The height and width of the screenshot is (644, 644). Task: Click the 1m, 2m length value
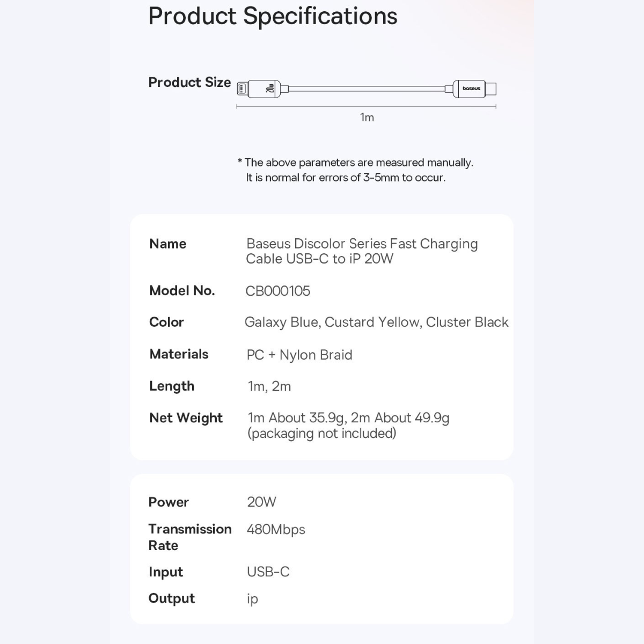click(269, 386)
